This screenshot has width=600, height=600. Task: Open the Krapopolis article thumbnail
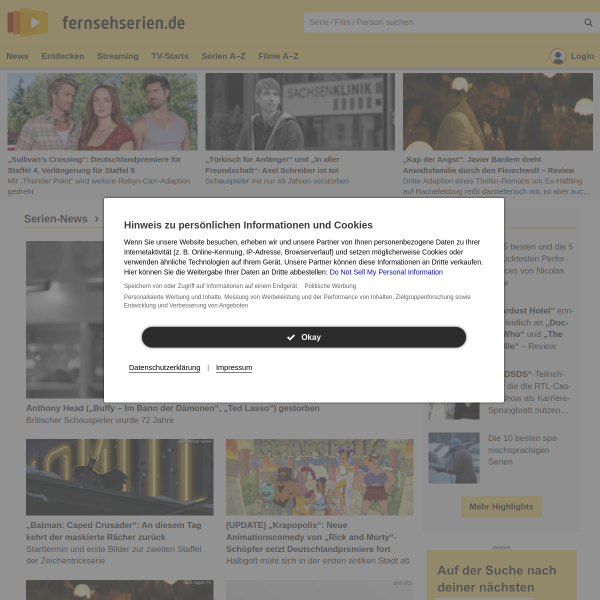pyautogui.click(x=320, y=477)
